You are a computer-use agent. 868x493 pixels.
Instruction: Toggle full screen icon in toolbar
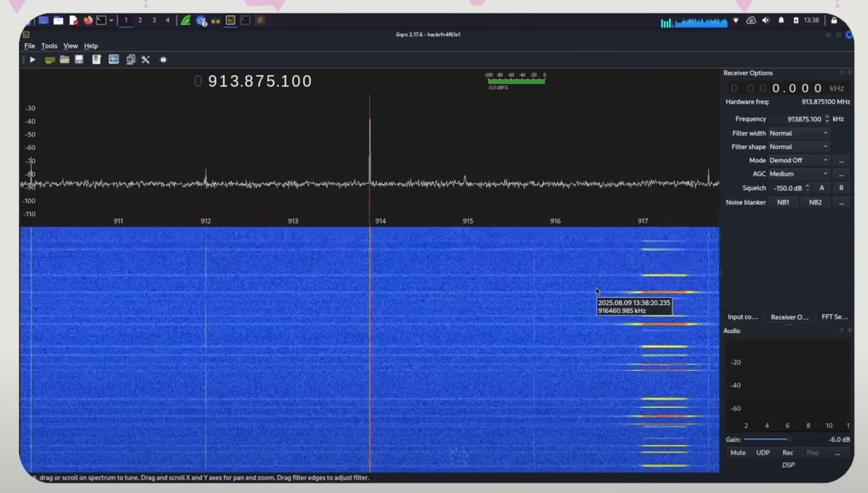pos(163,60)
